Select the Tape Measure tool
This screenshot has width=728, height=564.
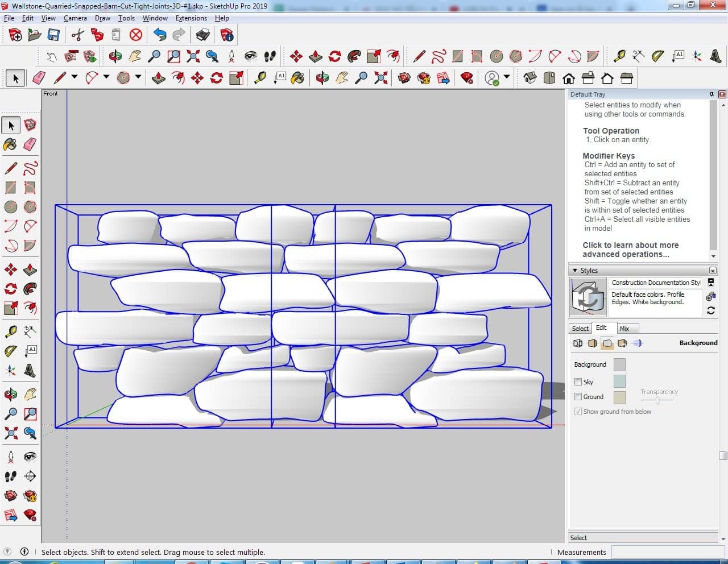pyautogui.click(x=10, y=332)
